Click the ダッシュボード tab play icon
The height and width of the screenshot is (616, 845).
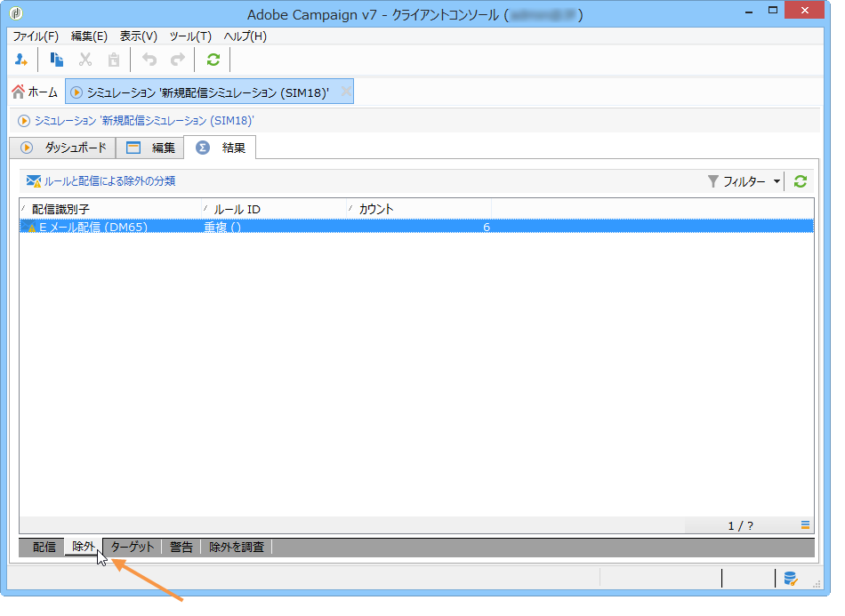tap(27, 148)
